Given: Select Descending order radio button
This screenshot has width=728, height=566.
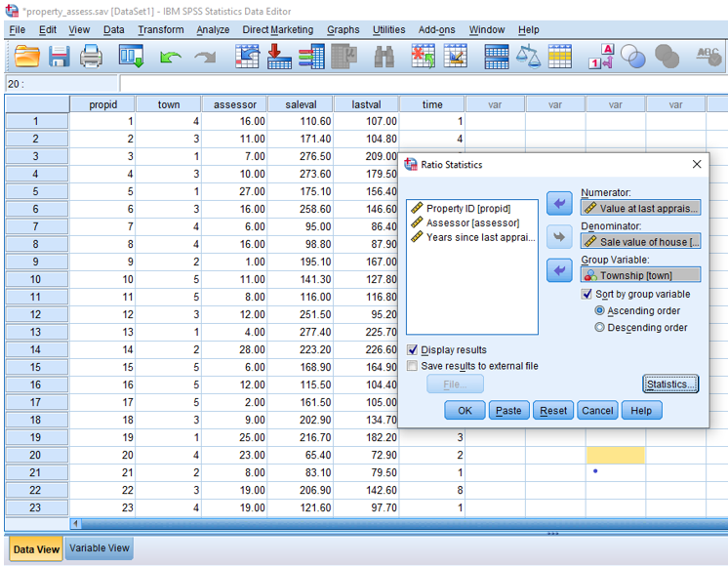Looking at the screenshot, I should pos(600,328).
